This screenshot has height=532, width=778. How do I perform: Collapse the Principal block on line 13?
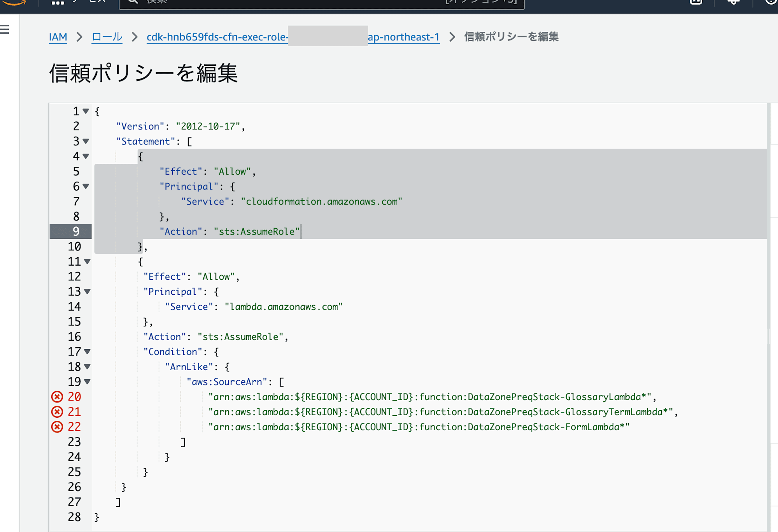click(88, 291)
